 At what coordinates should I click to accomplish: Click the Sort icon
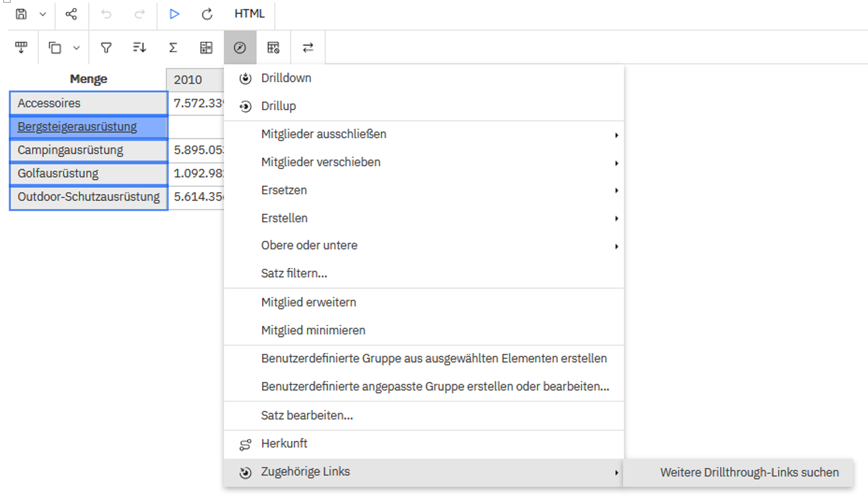click(139, 48)
